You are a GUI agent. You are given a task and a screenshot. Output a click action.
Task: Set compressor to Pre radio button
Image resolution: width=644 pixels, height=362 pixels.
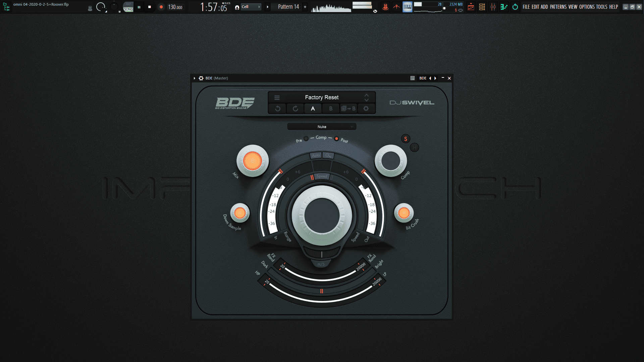point(306,138)
